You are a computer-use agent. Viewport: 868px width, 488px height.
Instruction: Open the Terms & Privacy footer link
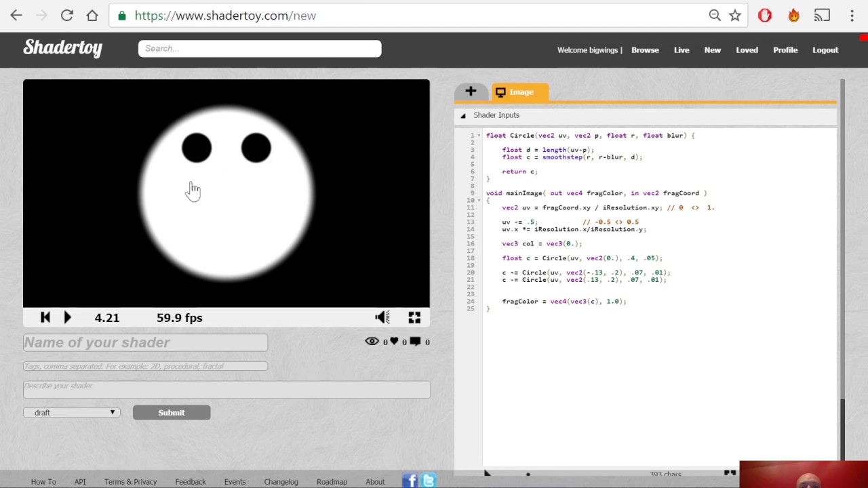130,482
